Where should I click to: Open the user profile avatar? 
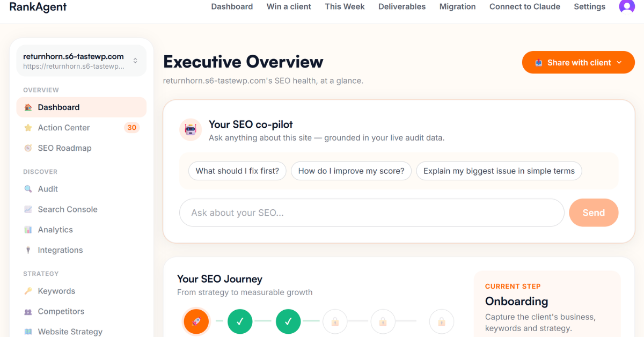tap(627, 6)
